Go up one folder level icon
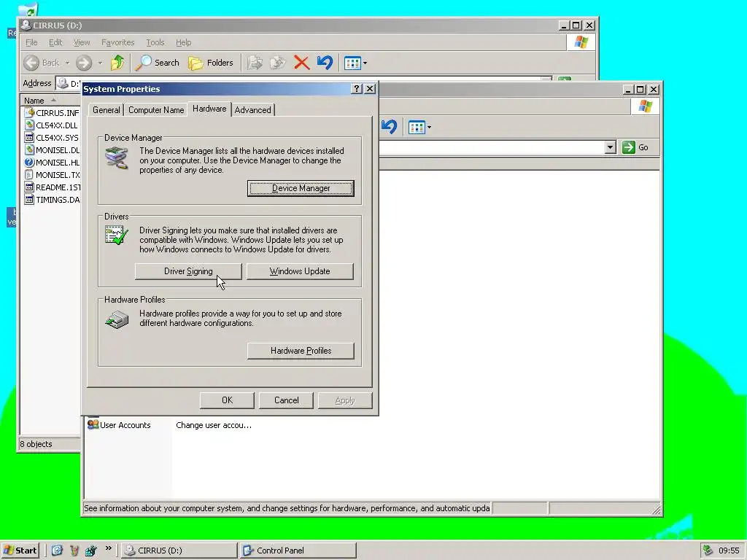This screenshot has height=560, width=747. [117, 63]
